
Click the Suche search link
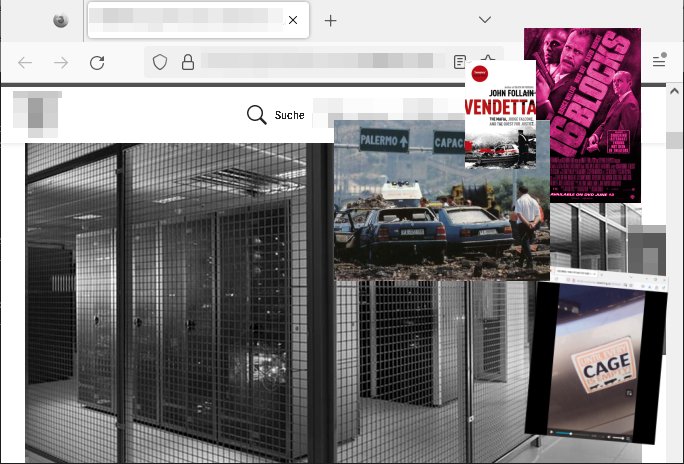(289, 115)
